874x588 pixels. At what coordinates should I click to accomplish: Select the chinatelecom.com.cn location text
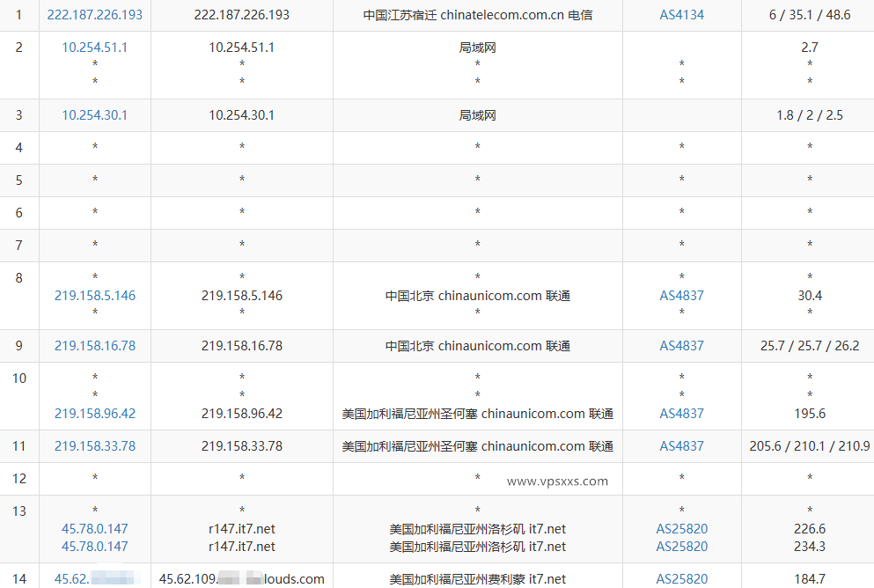pos(478,15)
